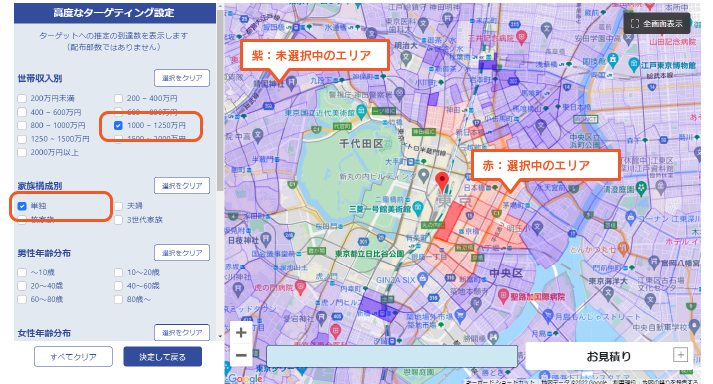Open fullscreen map via 全画面表示 button

pos(657,24)
